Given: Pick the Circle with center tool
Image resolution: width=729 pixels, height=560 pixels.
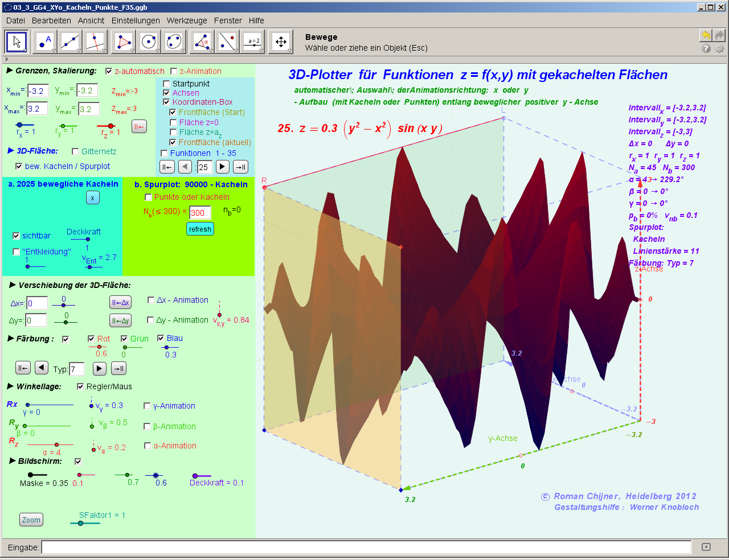Looking at the screenshot, I should coord(148,42).
